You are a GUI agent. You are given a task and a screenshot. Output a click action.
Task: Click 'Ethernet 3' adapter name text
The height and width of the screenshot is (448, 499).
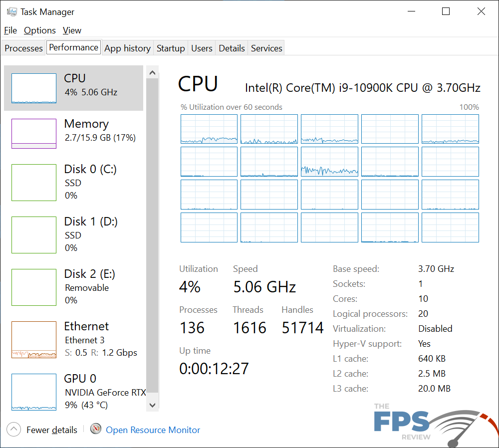click(85, 340)
